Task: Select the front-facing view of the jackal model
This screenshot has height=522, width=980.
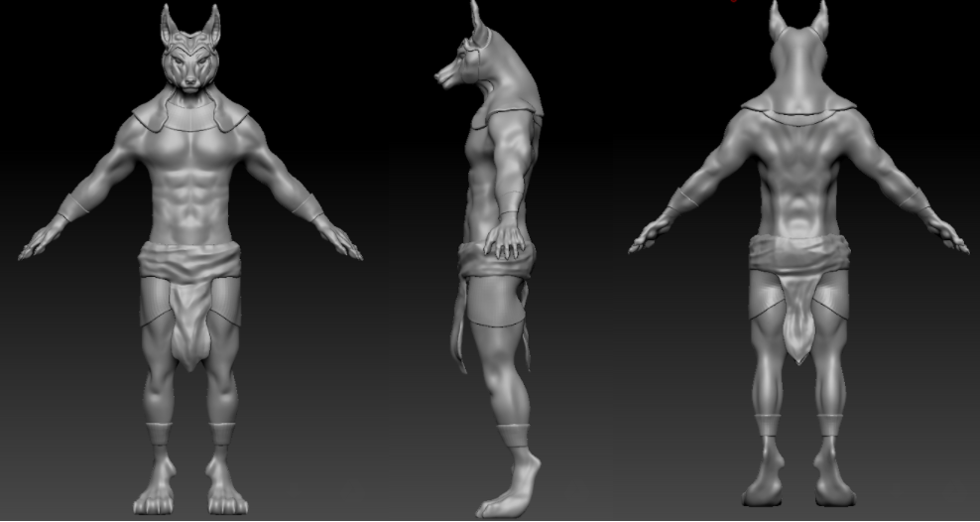Action: [190, 259]
